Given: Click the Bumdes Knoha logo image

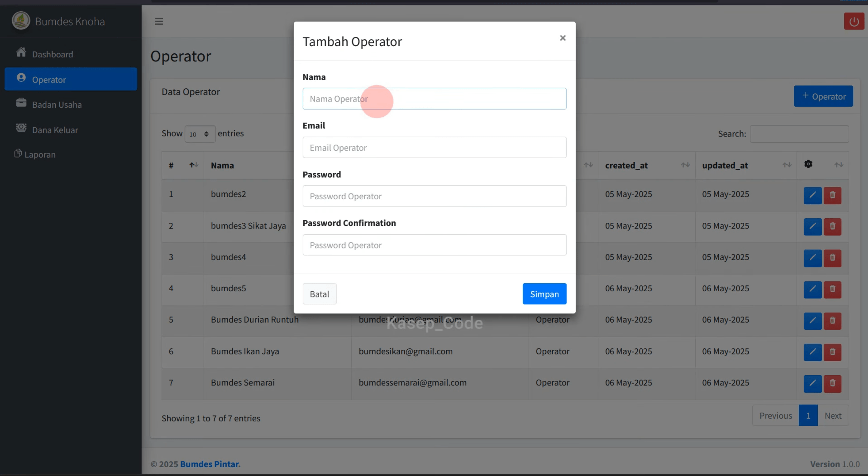Looking at the screenshot, I should click(x=21, y=21).
